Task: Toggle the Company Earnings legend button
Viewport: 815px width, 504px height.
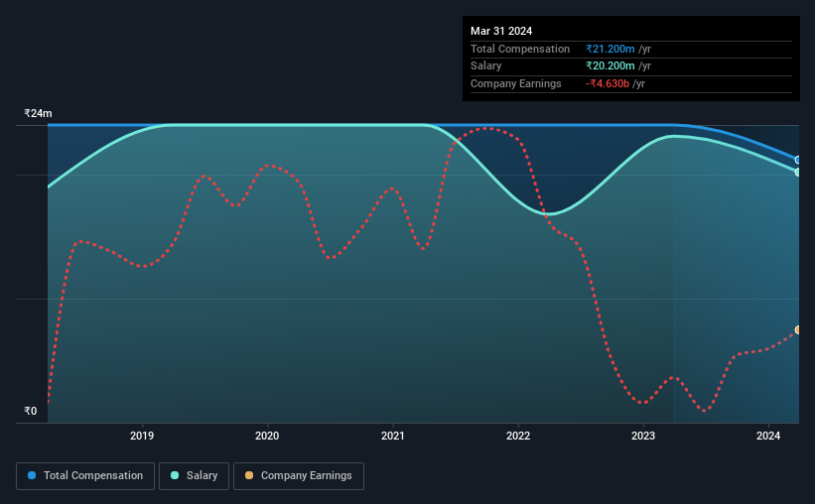Action: coord(299,476)
